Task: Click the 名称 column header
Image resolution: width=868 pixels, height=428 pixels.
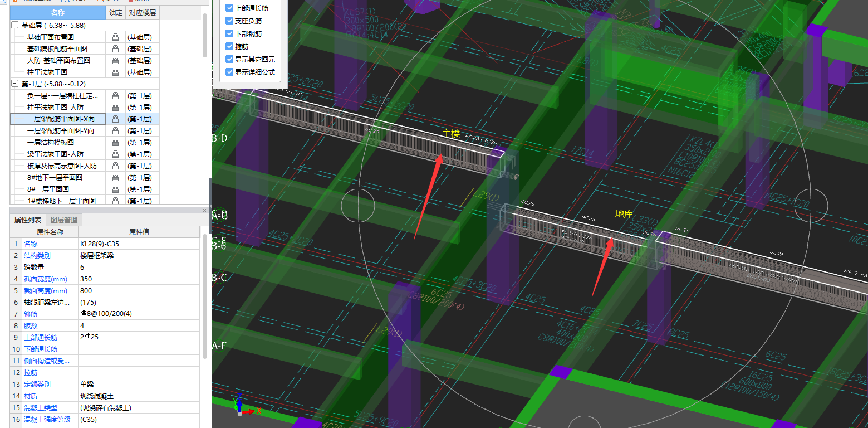Action: pyautogui.click(x=58, y=13)
